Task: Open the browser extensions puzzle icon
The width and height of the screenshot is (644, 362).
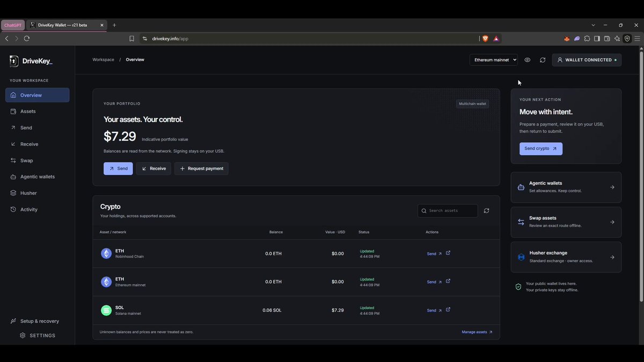Action: click(x=587, y=39)
